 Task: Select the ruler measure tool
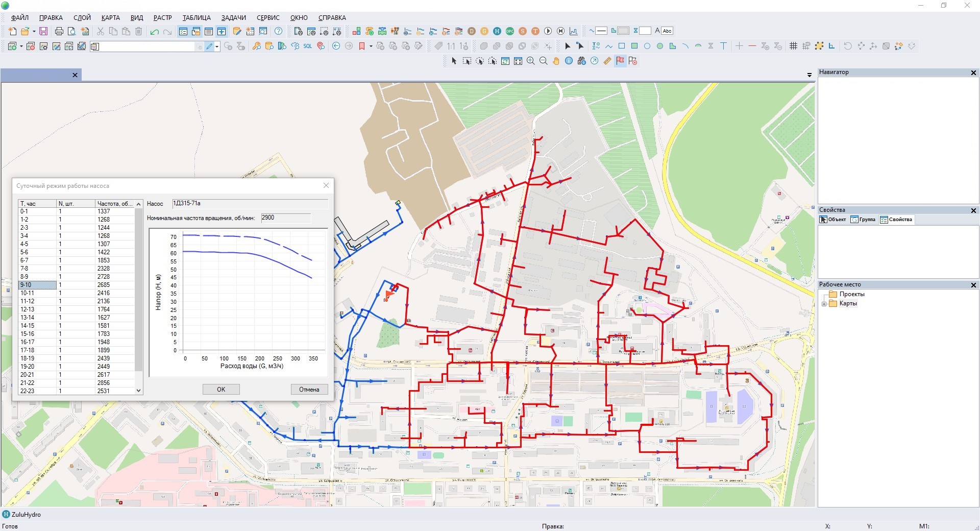pos(607,61)
